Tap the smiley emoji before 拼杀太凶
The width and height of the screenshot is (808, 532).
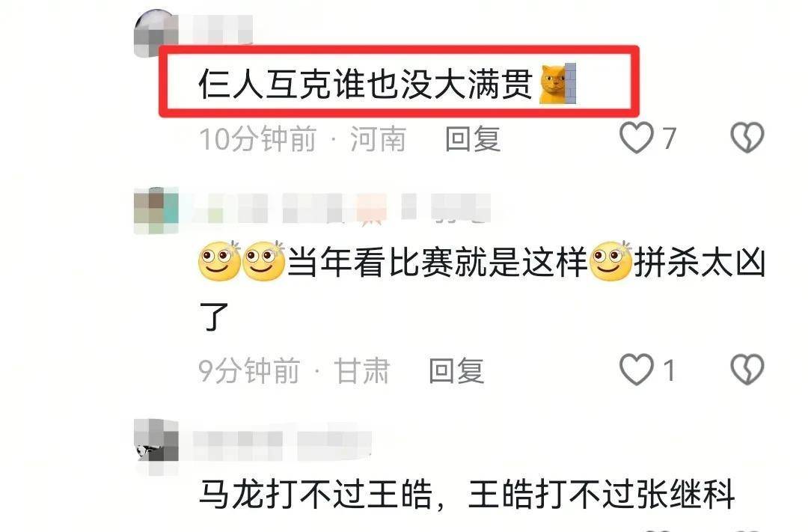point(610,261)
